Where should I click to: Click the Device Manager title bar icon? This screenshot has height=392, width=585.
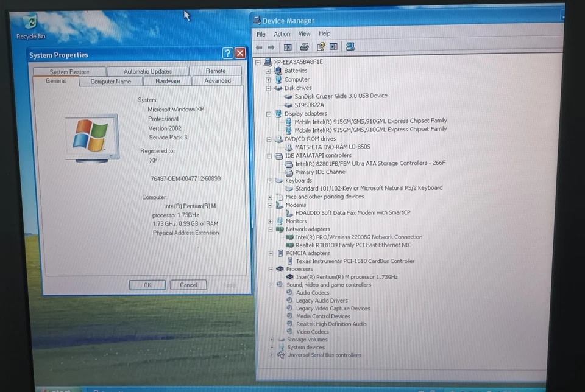coord(258,20)
